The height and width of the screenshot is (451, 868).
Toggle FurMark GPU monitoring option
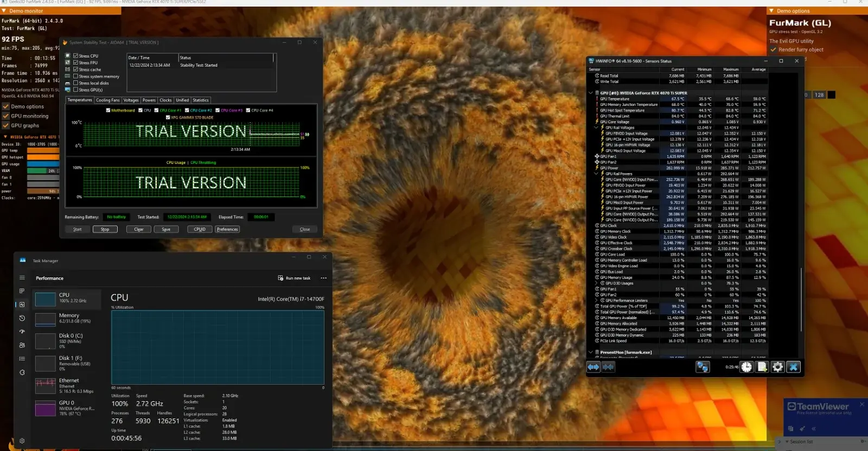pyautogui.click(x=6, y=116)
